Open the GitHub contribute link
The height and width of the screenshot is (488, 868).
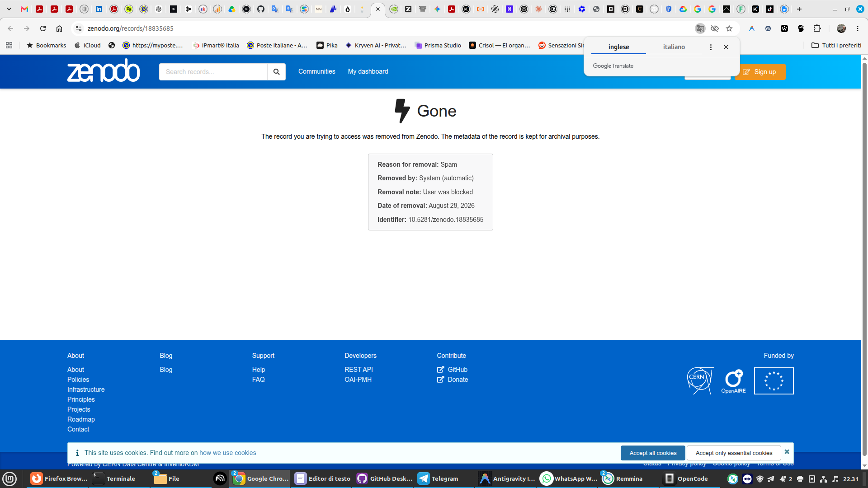pyautogui.click(x=452, y=370)
